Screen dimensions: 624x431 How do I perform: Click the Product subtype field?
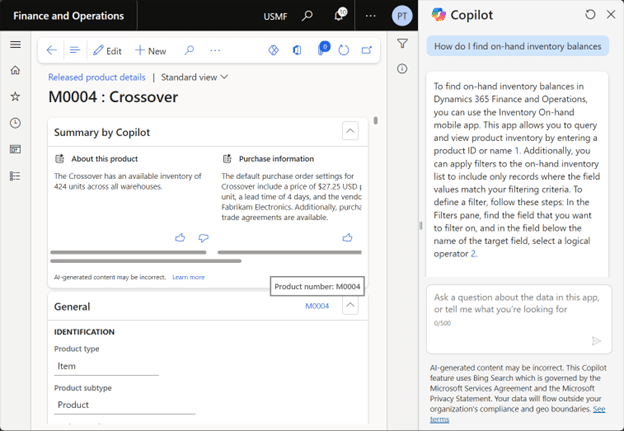pyautogui.click(x=125, y=405)
